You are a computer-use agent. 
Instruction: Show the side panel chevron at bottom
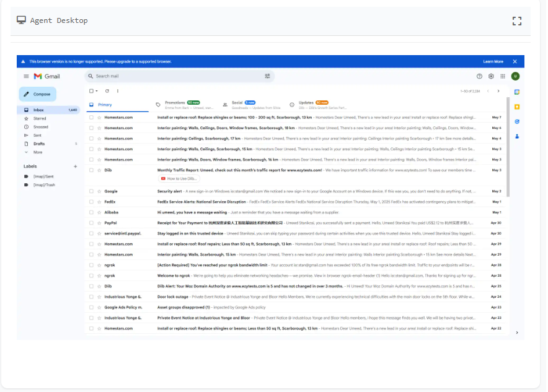517,333
